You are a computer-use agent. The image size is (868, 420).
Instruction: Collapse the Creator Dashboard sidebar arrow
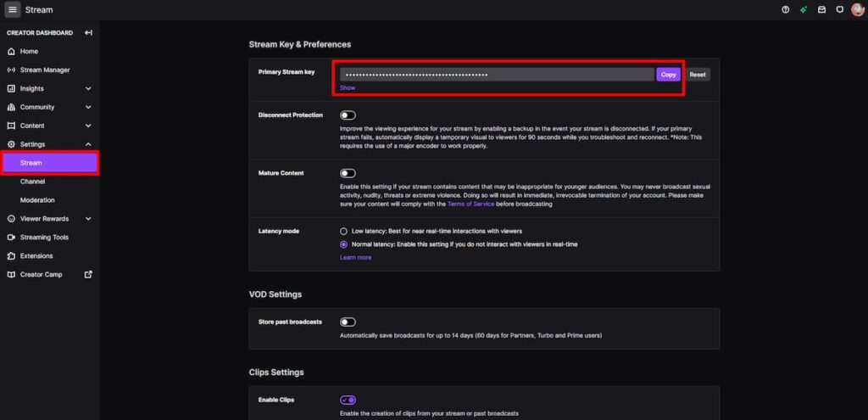tap(88, 33)
